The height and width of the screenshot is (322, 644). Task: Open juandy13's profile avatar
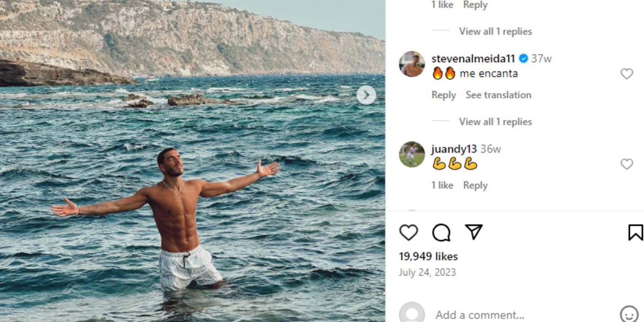coord(412,154)
